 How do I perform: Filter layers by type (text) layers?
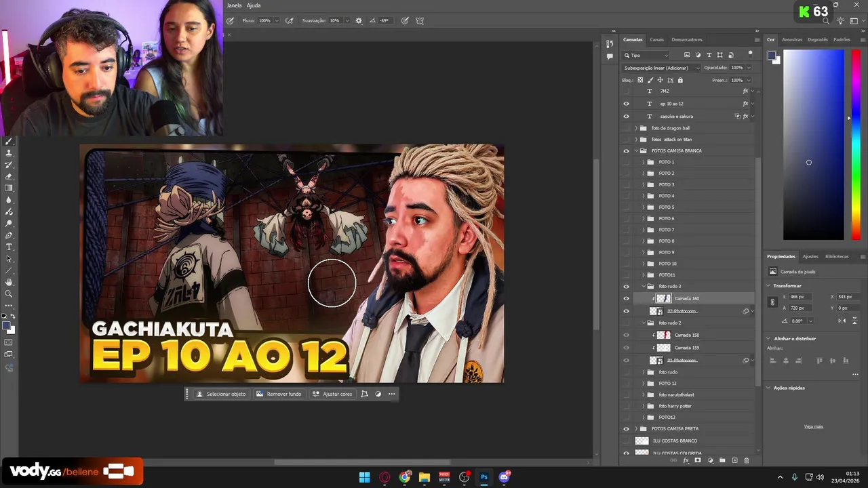click(709, 55)
